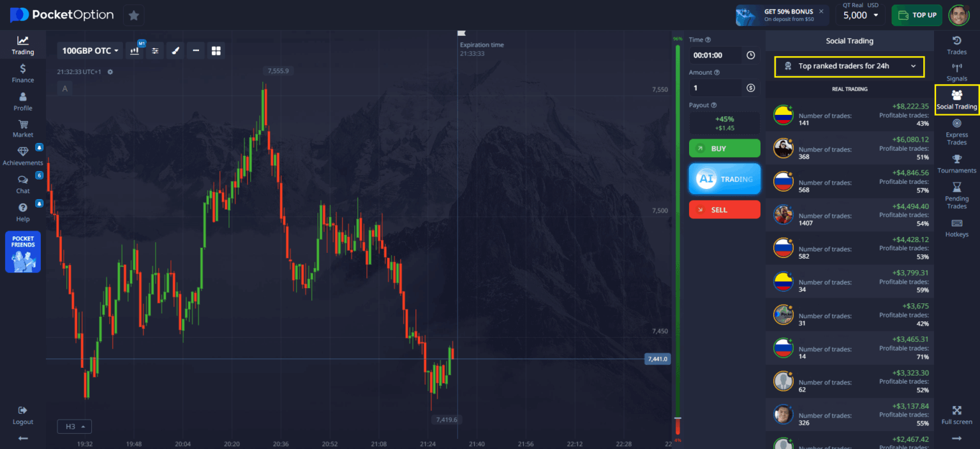Open the chart layout grid icon
Image resolution: width=980 pixels, height=449 pixels.
(x=216, y=50)
